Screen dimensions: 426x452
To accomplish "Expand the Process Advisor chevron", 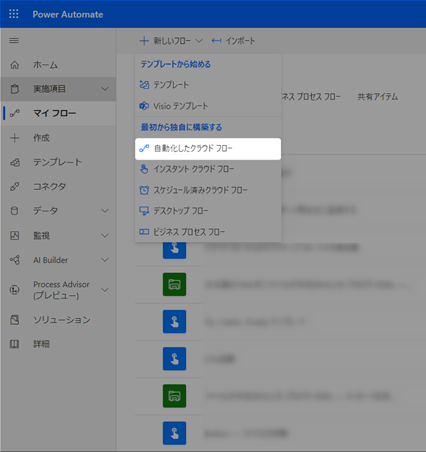I will click(105, 290).
